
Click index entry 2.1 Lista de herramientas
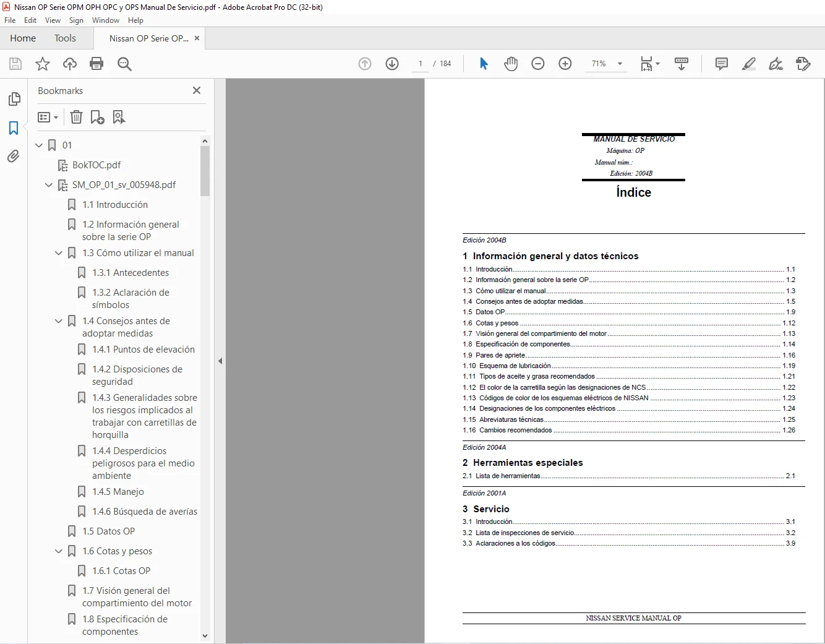[629, 476]
